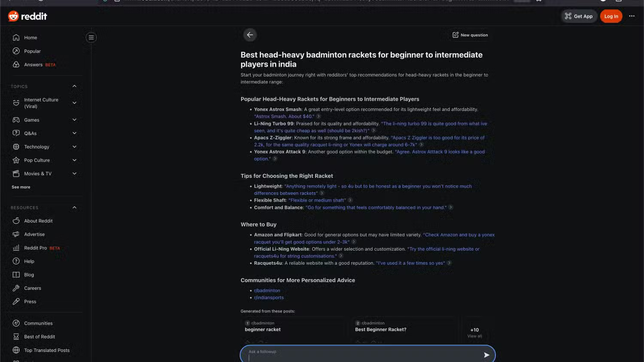The width and height of the screenshot is (644, 362).
Task: Open the Get App QR code
Action: coord(568,16)
